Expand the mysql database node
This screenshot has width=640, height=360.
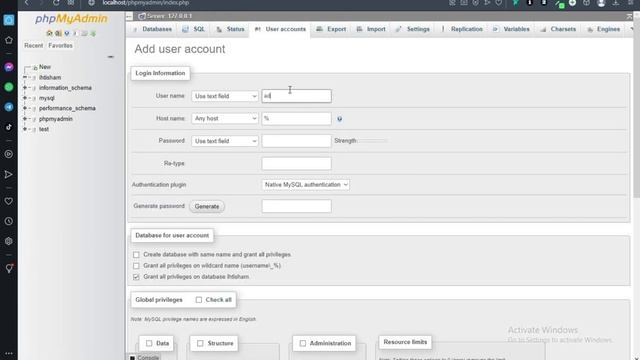(x=25, y=98)
